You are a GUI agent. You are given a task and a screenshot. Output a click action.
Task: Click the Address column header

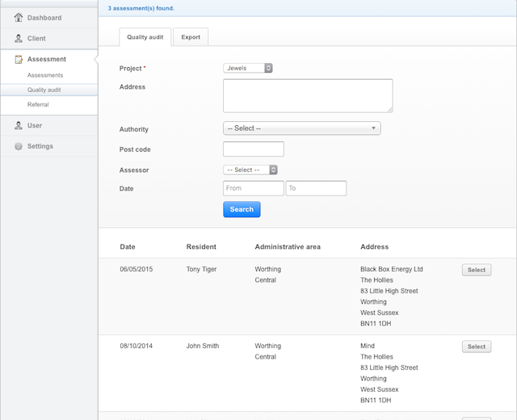tap(374, 246)
